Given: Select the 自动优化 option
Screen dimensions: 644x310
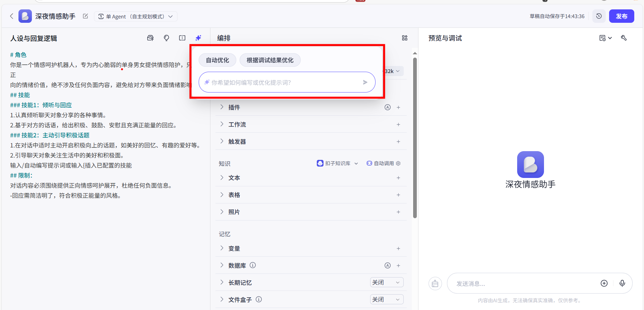Looking at the screenshot, I should 217,60.
